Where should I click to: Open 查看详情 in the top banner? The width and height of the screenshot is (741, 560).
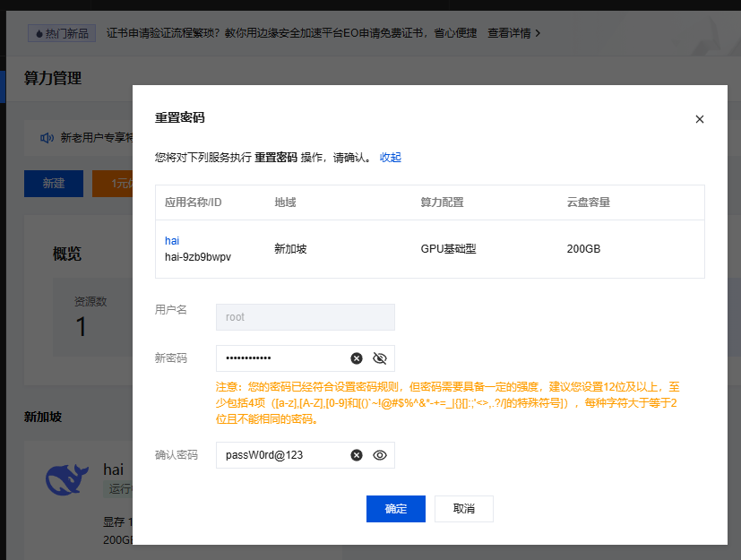[x=513, y=33]
